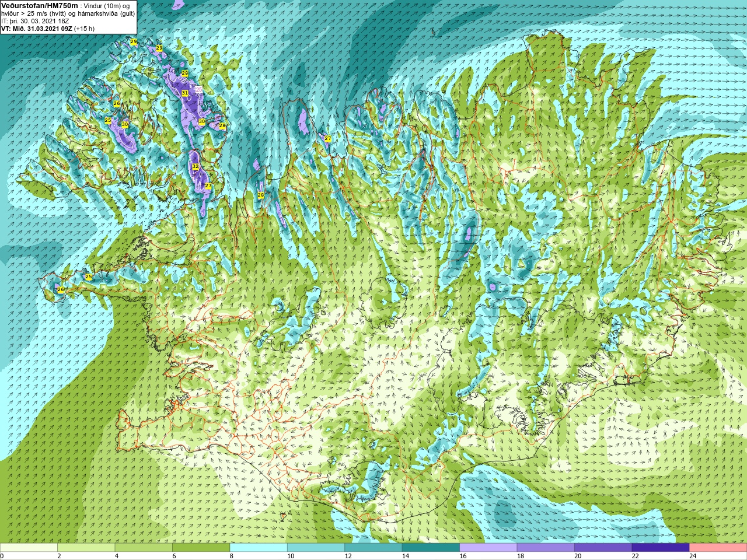Select the 20–22 m/s violet legend swatch
Image resolution: width=747 pixels, height=560 pixels.
point(603,548)
